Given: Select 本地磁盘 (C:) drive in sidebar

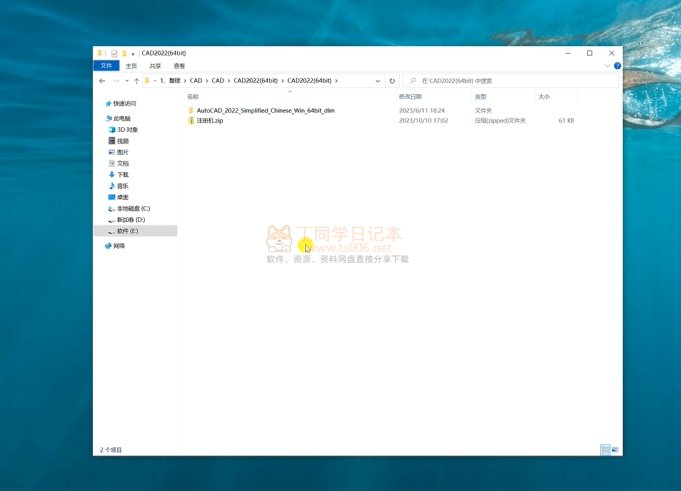Looking at the screenshot, I should 133,208.
